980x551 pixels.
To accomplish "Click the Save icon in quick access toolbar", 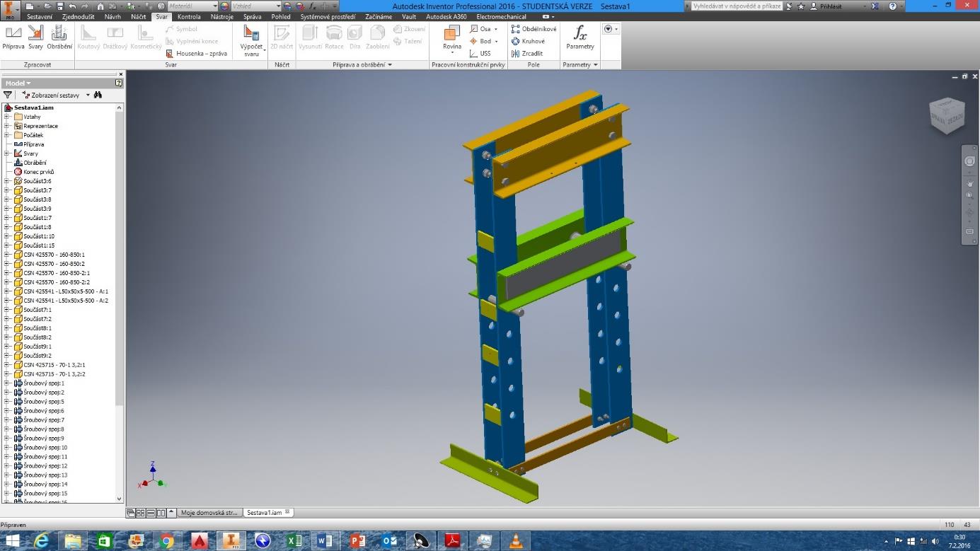I will tap(60, 6).
